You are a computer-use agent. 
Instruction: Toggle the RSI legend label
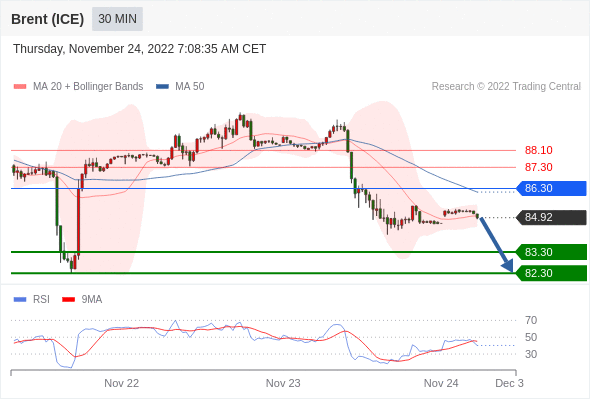pos(41,300)
